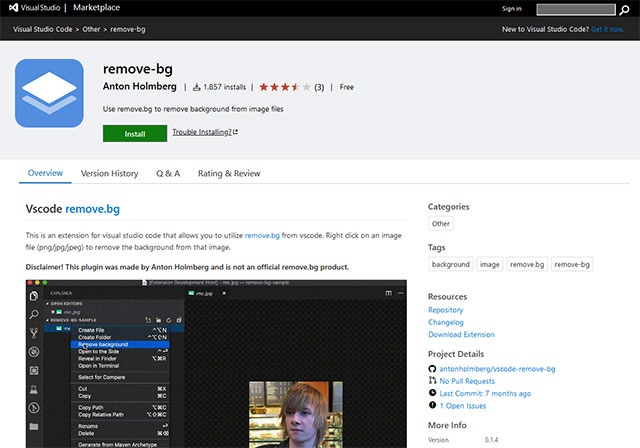Click the test flask icon in demo sidebar
The height and width of the screenshot is (448, 640).
(x=34, y=389)
